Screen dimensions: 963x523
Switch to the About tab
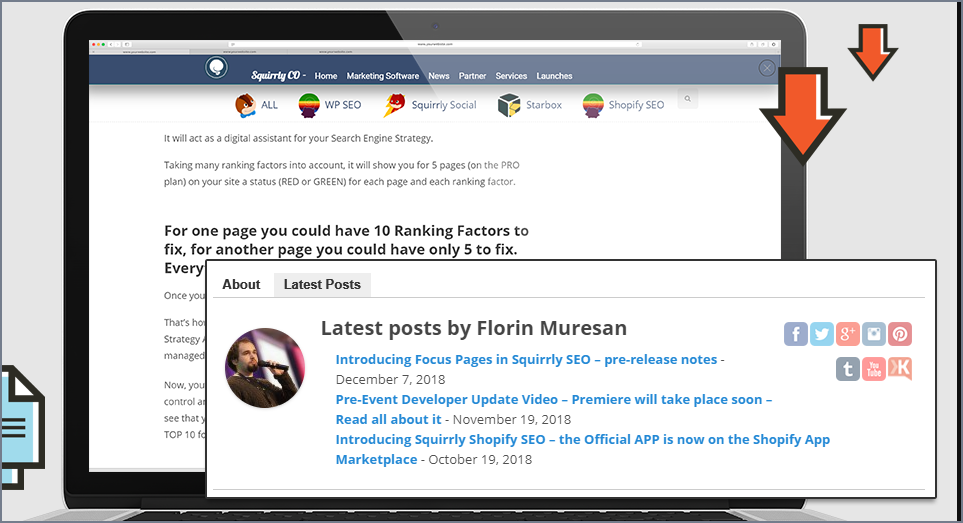click(241, 285)
